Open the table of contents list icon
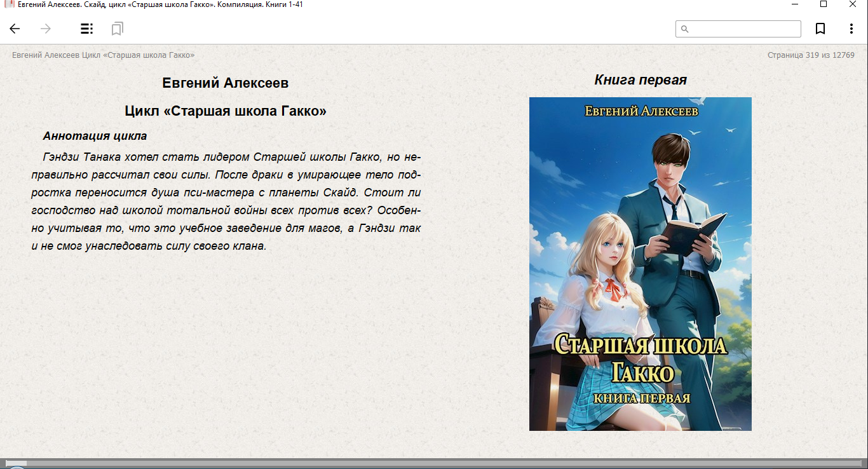The image size is (868, 469). pyautogui.click(x=86, y=29)
